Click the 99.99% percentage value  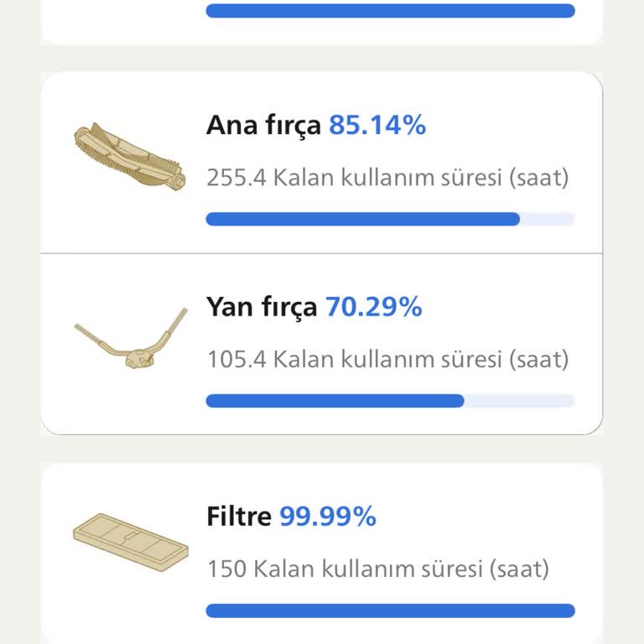pyautogui.click(x=328, y=517)
